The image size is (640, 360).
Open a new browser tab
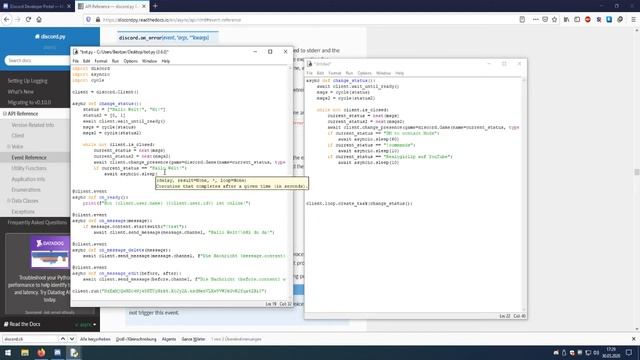click(155, 6)
